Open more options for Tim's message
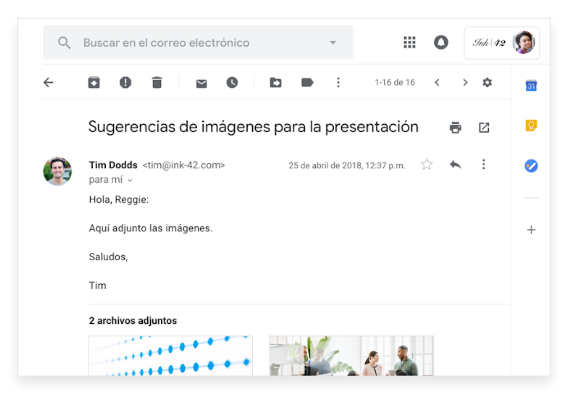571x403 pixels. pos(484,164)
